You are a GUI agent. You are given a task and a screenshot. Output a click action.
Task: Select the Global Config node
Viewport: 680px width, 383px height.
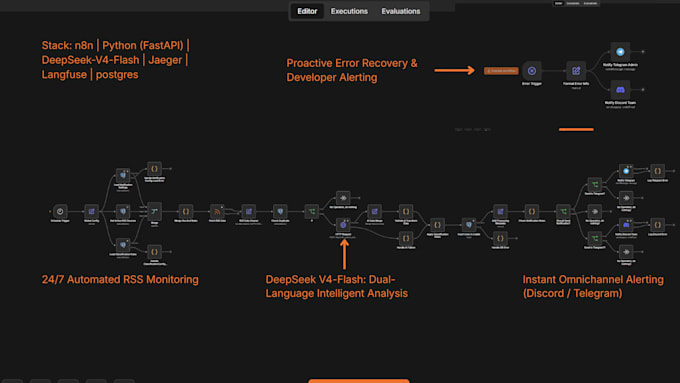tap(92, 211)
